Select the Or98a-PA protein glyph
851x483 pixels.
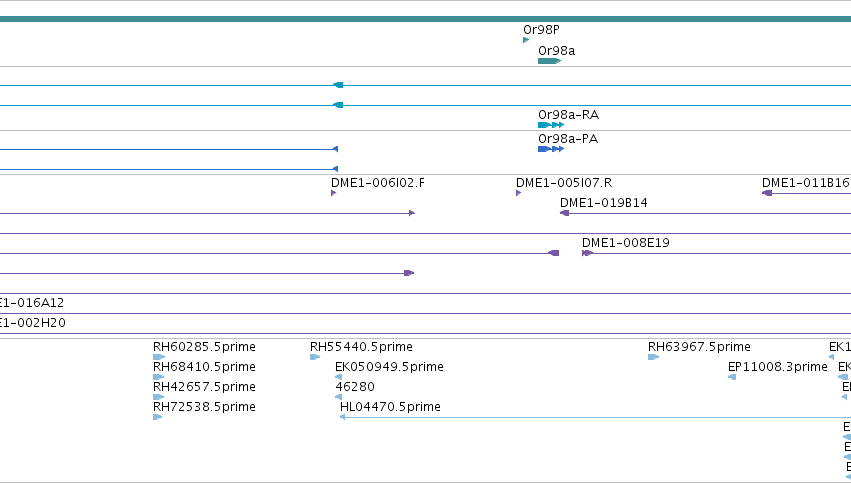[551, 149]
